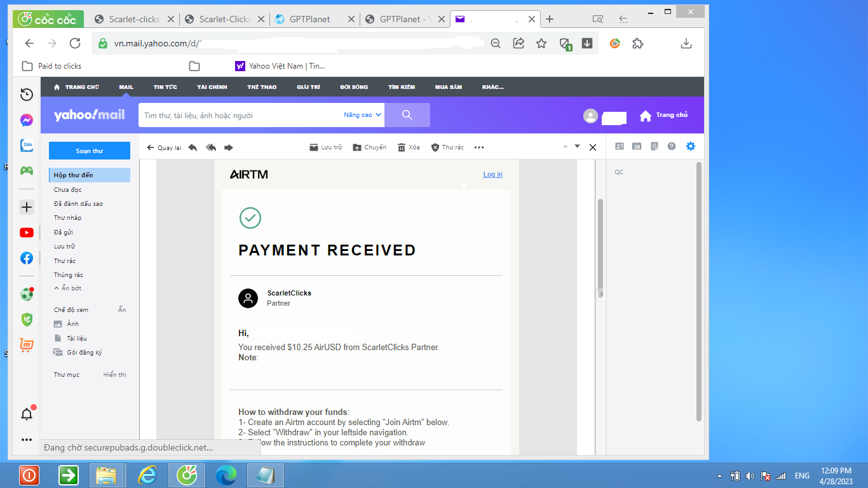
Task: Open Facebook from the sidebar
Action: (27, 258)
